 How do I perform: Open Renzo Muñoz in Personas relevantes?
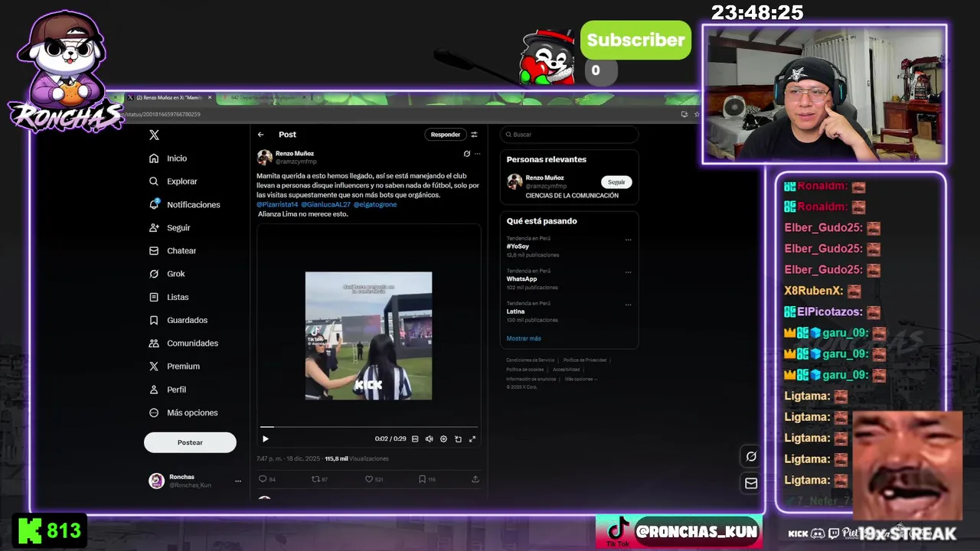(545, 178)
